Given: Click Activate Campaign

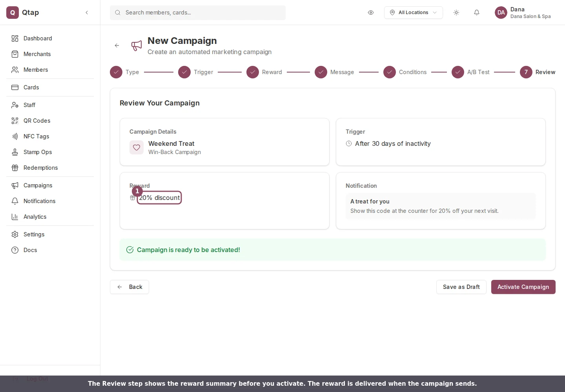Looking at the screenshot, I should (523, 287).
